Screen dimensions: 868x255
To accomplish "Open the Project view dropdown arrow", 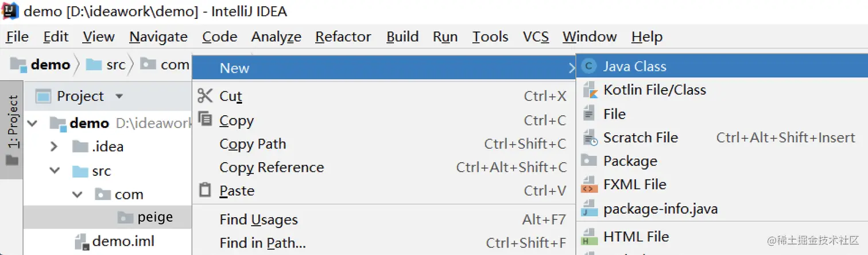I will tap(119, 96).
